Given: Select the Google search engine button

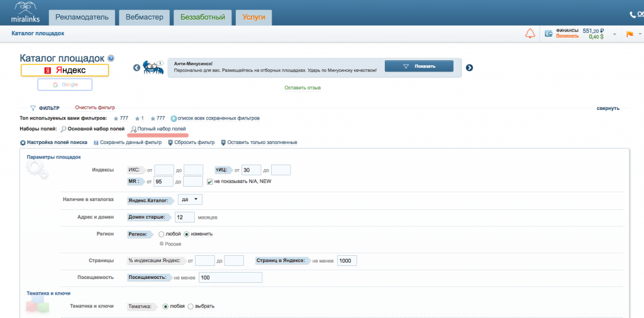Looking at the screenshot, I should point(65,84).
